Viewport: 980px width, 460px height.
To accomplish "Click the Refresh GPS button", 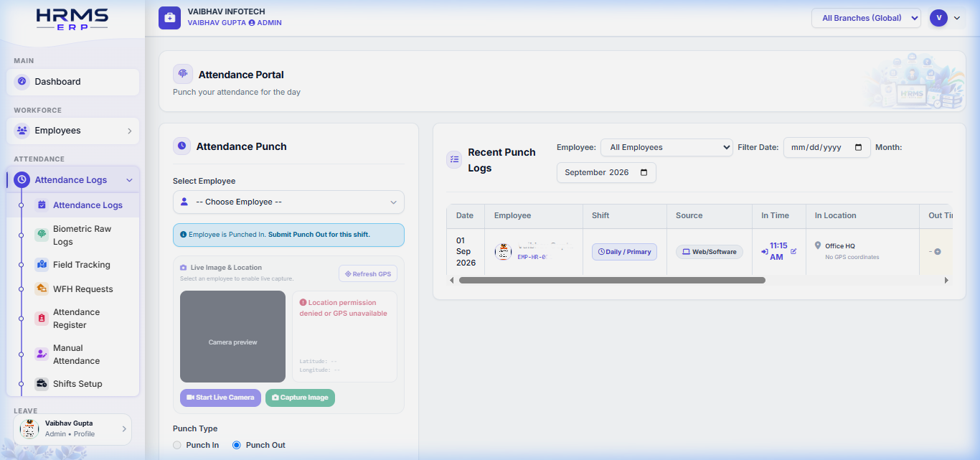I will click(368, 273).
